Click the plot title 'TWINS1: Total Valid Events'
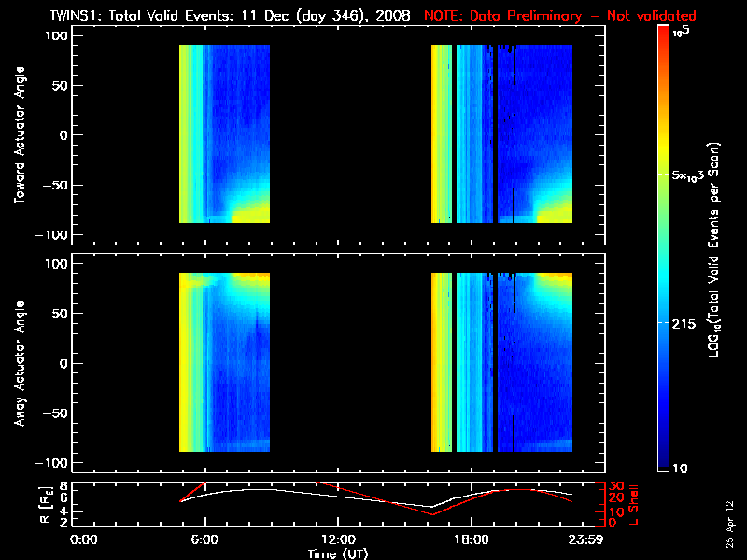The image size is (747, 560). pyautogui.click(x=141, y=15)
